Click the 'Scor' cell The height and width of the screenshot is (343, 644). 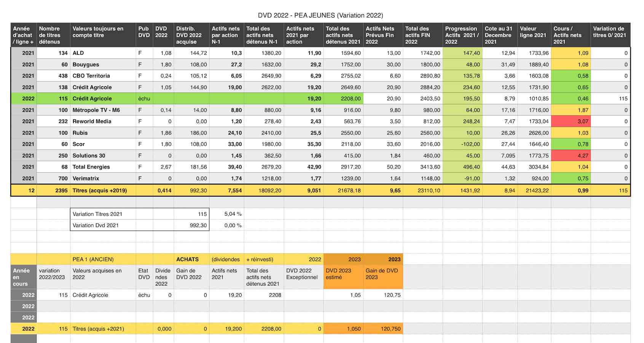tap(103, 144)
